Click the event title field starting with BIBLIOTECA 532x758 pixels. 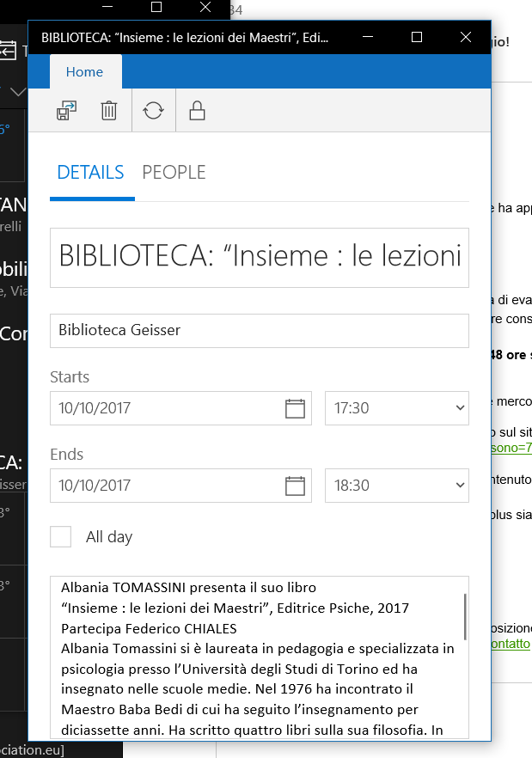pyautogui.click(x=259, y=257)
